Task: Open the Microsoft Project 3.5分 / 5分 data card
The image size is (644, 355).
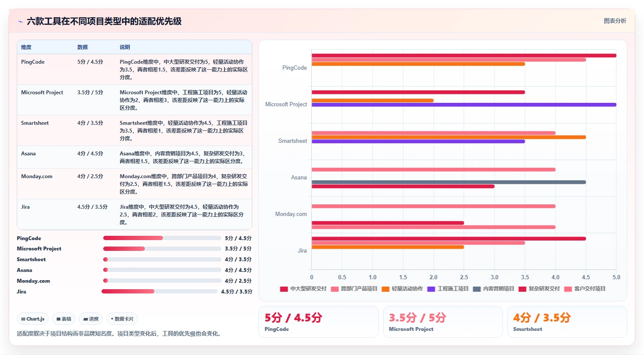Action: [x=443, y=322]
